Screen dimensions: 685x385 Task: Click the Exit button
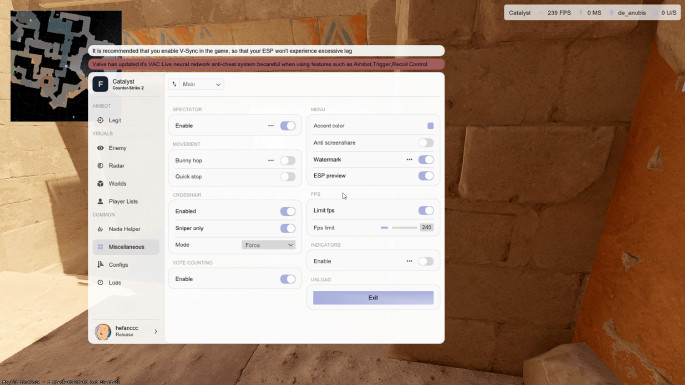(x=373, y=298)
